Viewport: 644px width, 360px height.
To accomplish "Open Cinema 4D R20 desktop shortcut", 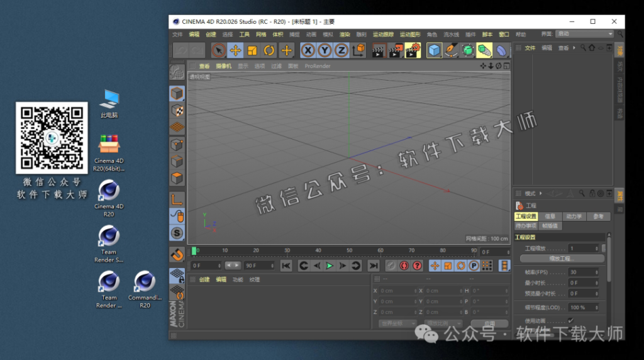I will [x=109, y=199].
